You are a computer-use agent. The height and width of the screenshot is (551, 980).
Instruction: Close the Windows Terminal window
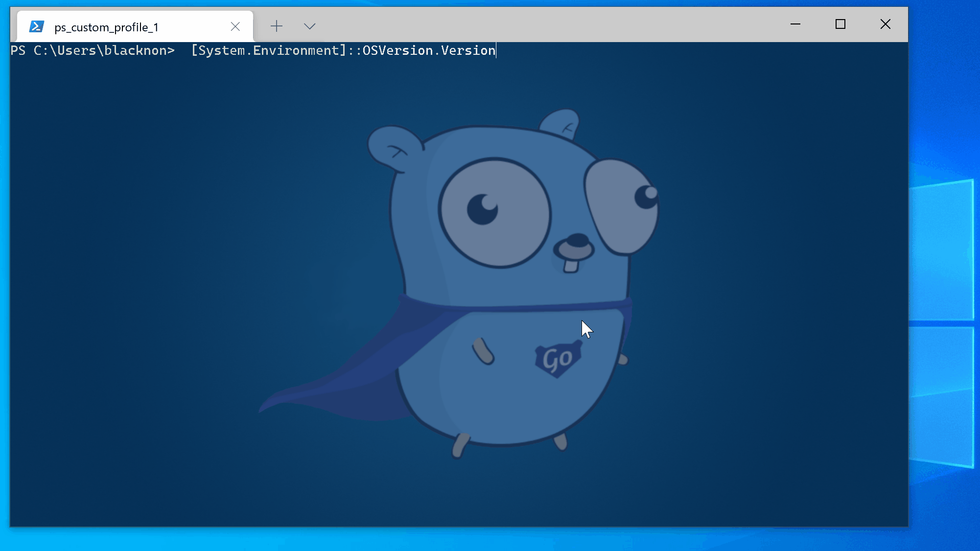pos(885,24)
